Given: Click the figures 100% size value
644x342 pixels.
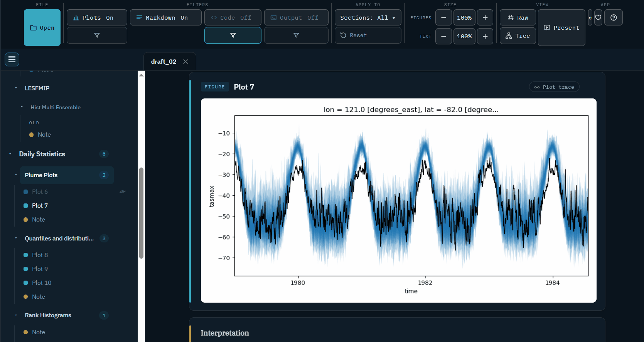Looking at the screenshot, I should coord(464,18).
